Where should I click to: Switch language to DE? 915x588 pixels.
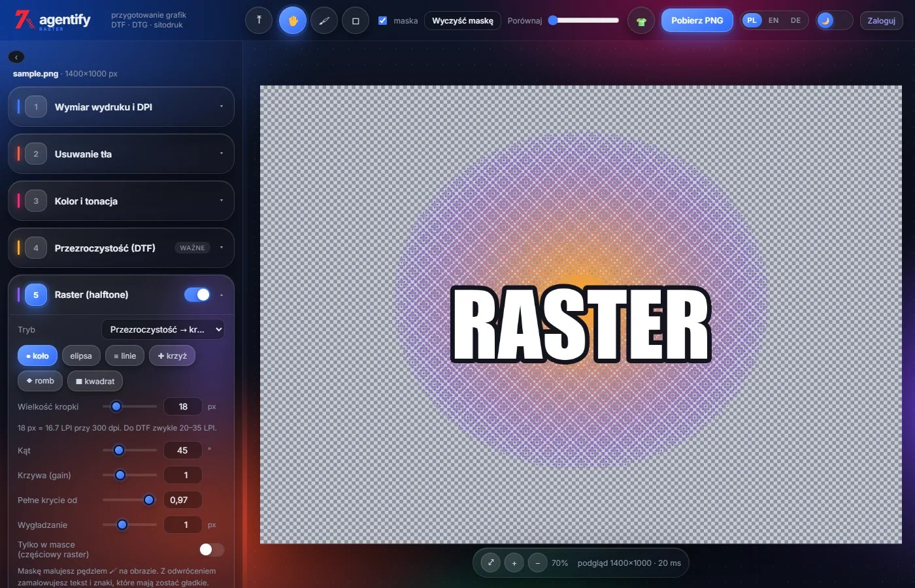(x=795, y=20)
